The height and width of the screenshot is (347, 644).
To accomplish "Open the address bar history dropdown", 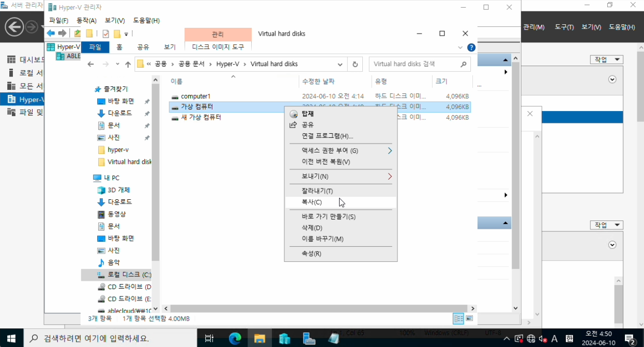I will click(x=340, y=65).
